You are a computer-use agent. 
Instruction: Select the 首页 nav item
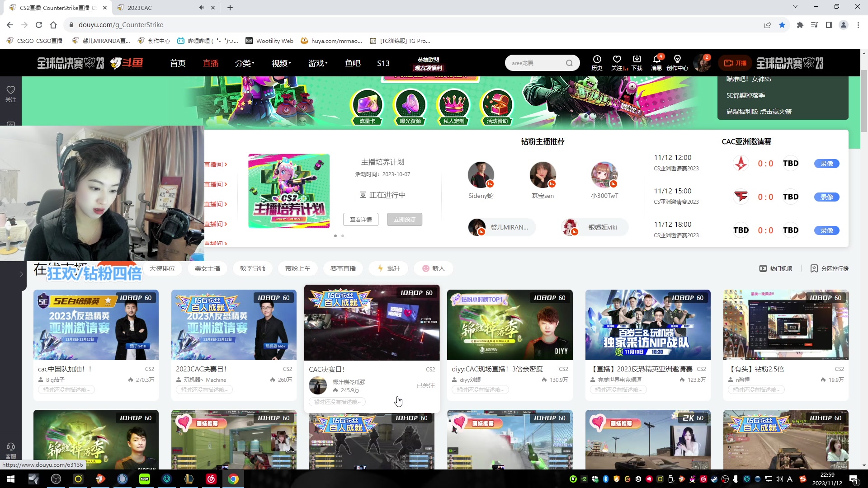click(178, 63)
